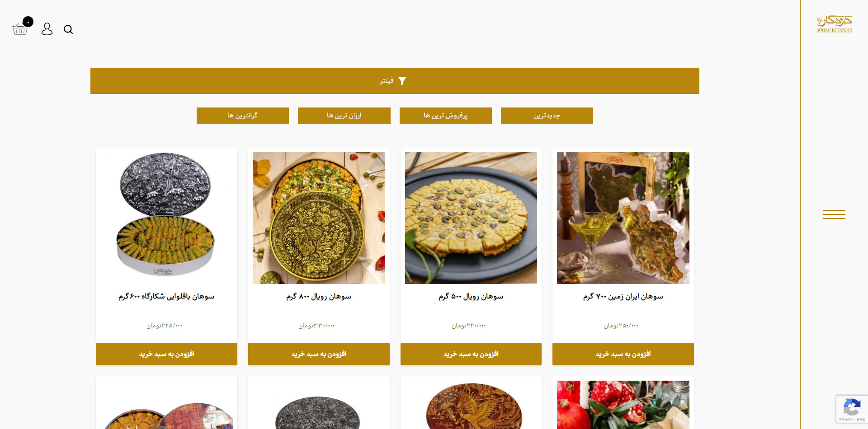Add سوهان رویال ۵۰۰ گرم to cart
Viewport: 868px width, 429px height.
tap(471, 354)
